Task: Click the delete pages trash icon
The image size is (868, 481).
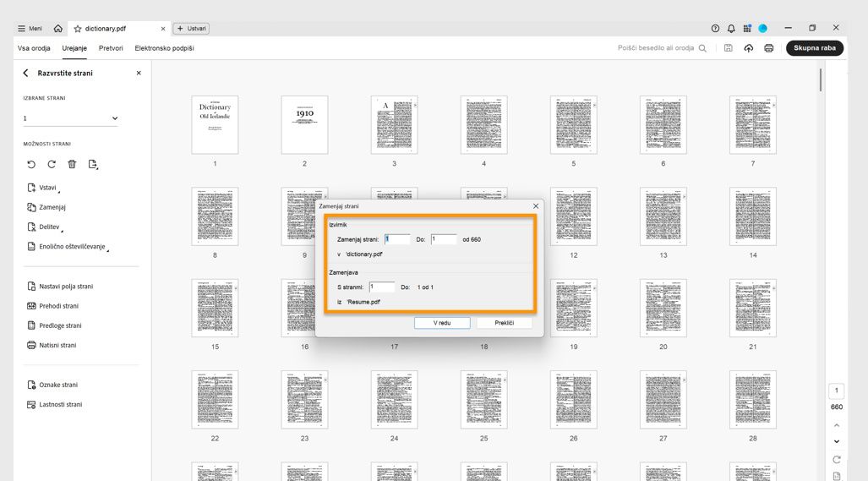Action: [72, 164]
